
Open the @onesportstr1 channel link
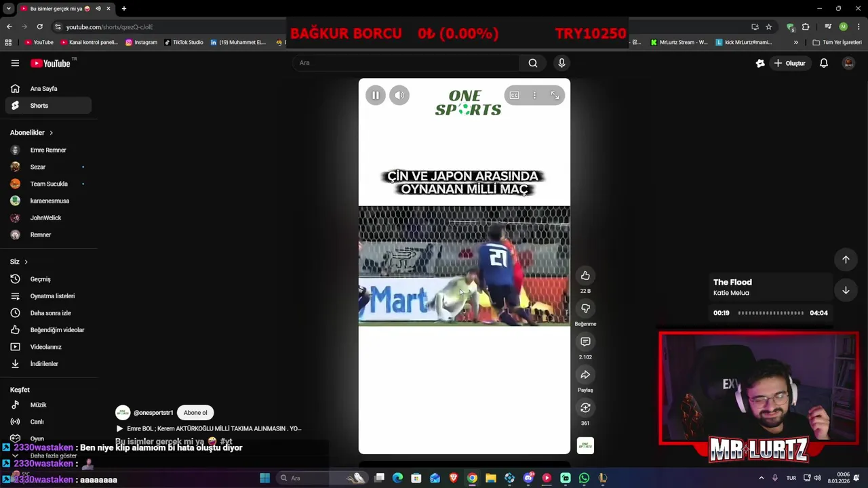153,413
